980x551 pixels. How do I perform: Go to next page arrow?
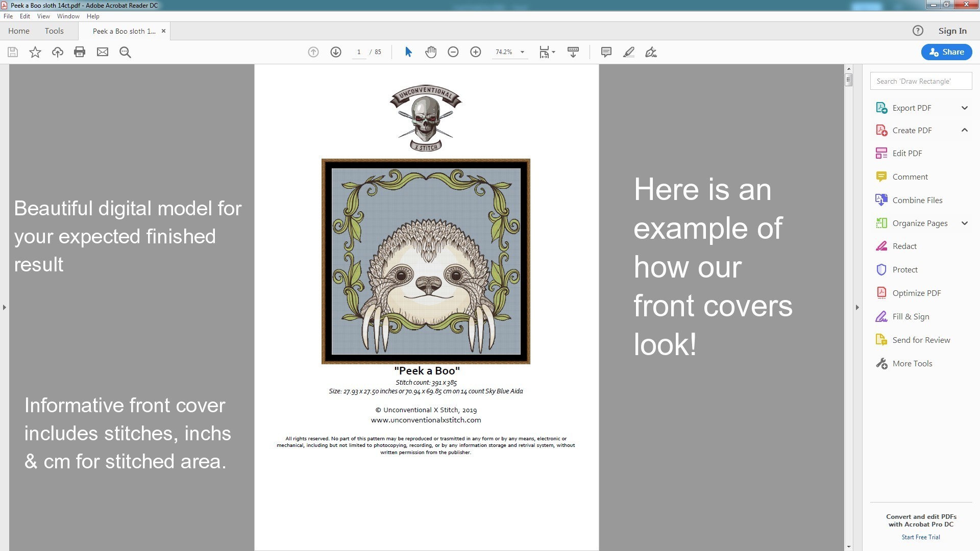click(336, 52)
